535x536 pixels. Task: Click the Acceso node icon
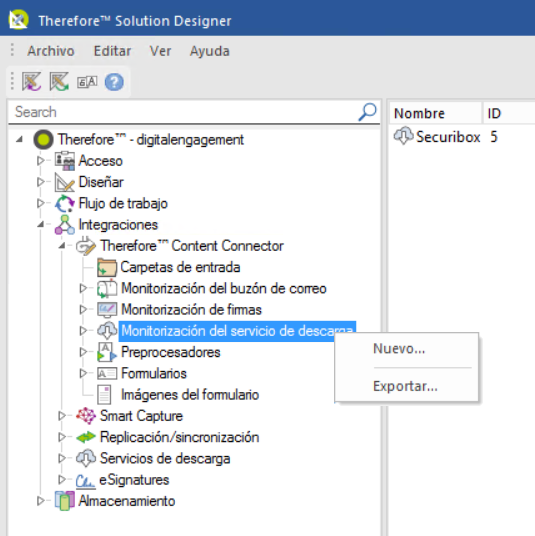[65, 161]
